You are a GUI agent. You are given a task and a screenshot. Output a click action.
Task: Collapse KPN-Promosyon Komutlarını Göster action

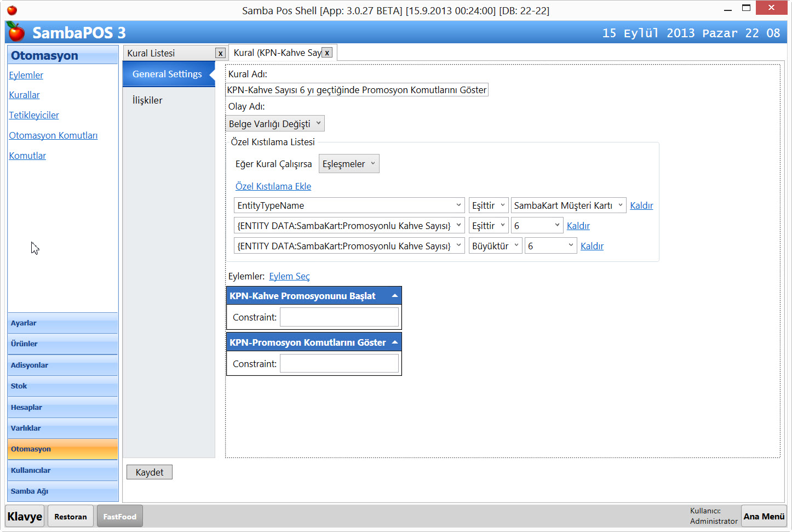coord(394,342)
